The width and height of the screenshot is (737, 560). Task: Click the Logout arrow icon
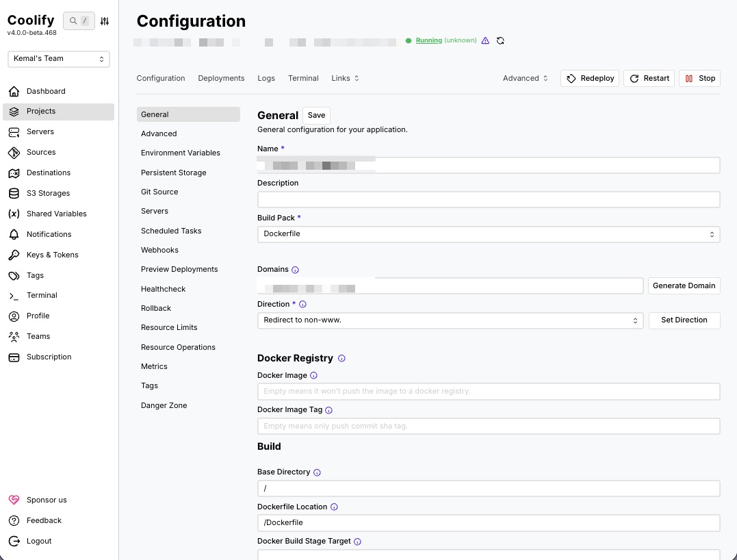pyautogui.click(x=14, y=542)
